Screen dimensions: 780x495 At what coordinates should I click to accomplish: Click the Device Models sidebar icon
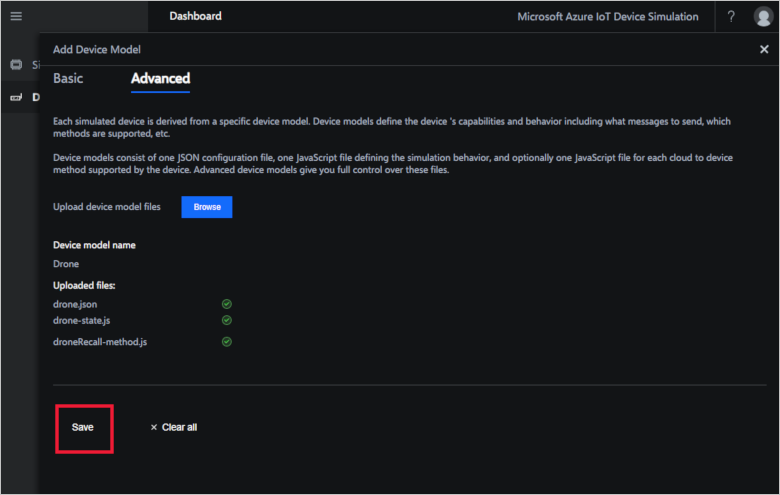(16, 97)
